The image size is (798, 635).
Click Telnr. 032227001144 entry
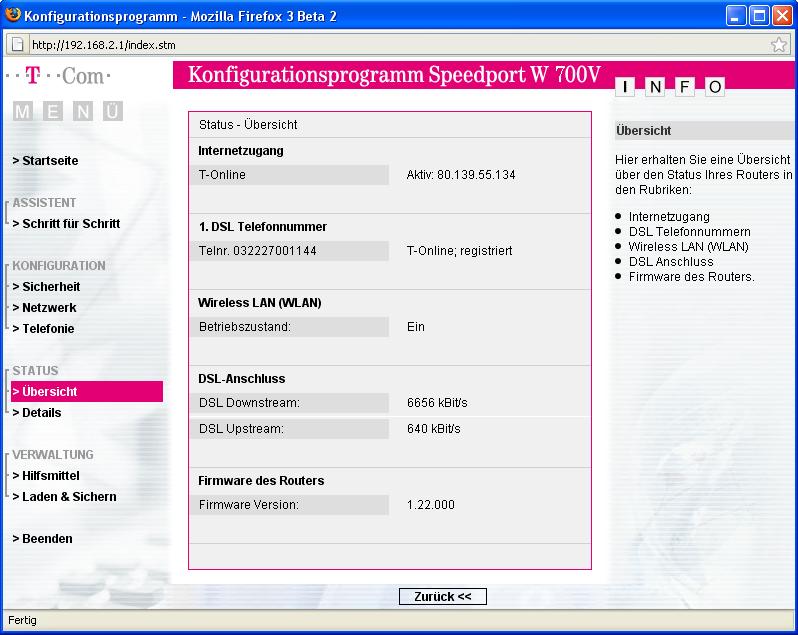click(289, 251)
